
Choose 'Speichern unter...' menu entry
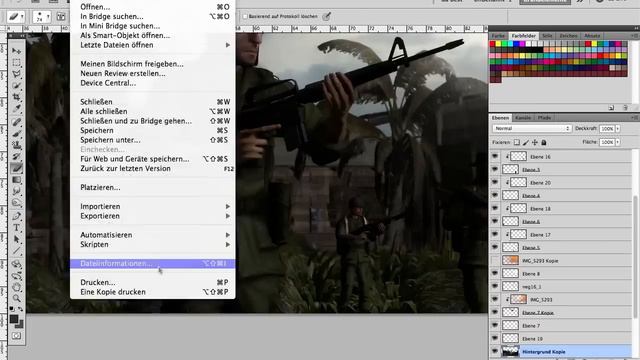[x=153, y=140]
